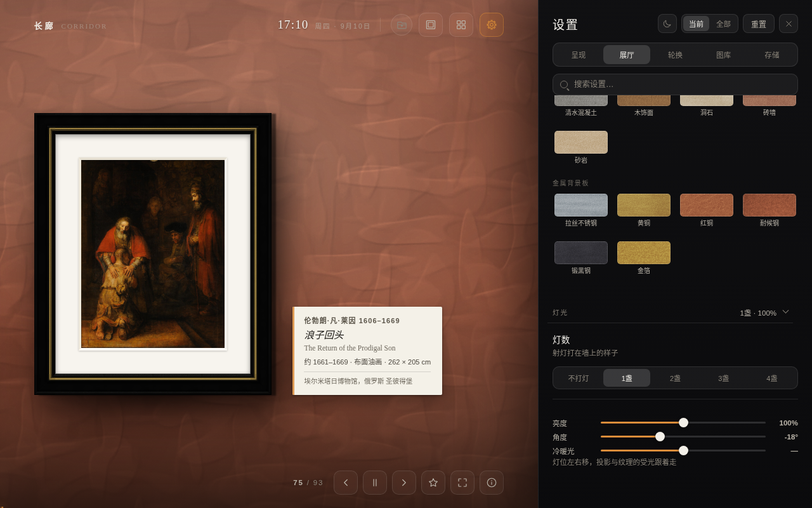Click the 长廊 CORRIDOR title
This screenshot has height=508, width=812.
point(70,26)
